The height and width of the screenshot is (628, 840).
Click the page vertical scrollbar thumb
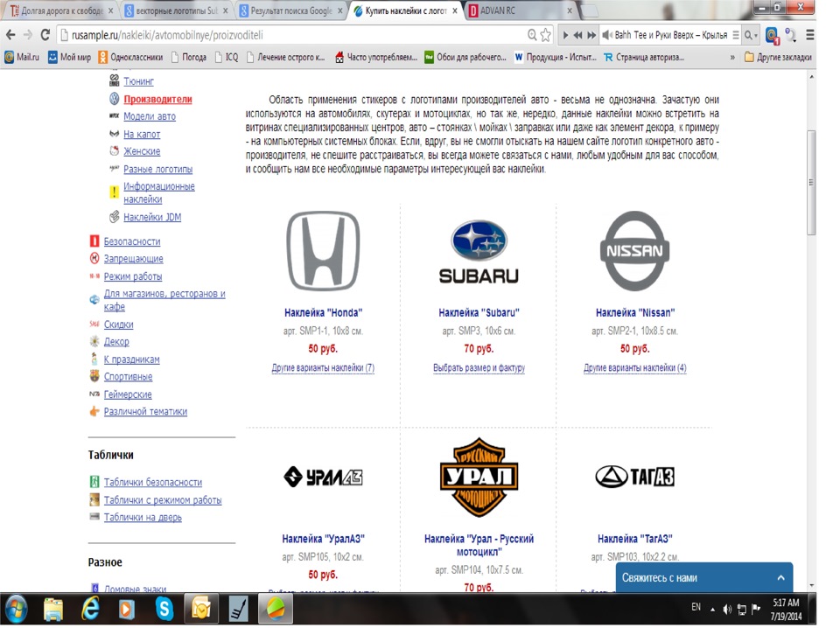(811, 183)
